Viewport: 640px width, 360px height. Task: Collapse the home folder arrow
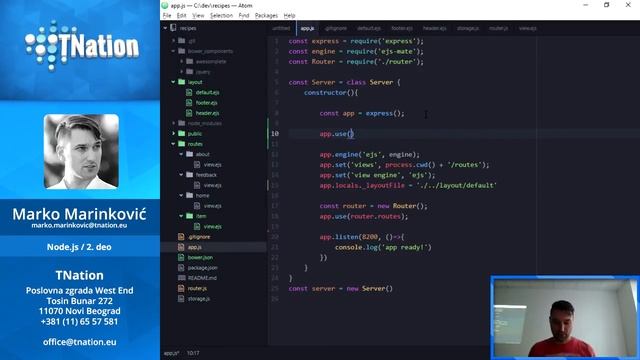point(182,195)
